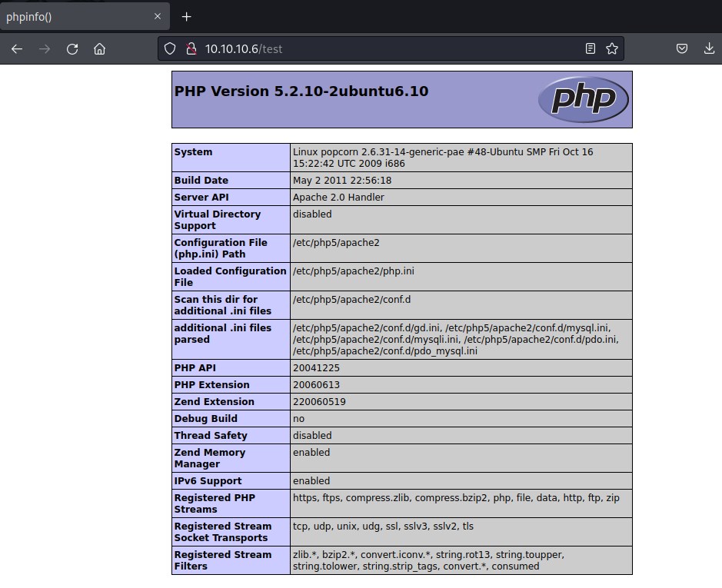722x588 pixels.
Task: Bookmark this page with the star icon
Action: click(612, 49)
